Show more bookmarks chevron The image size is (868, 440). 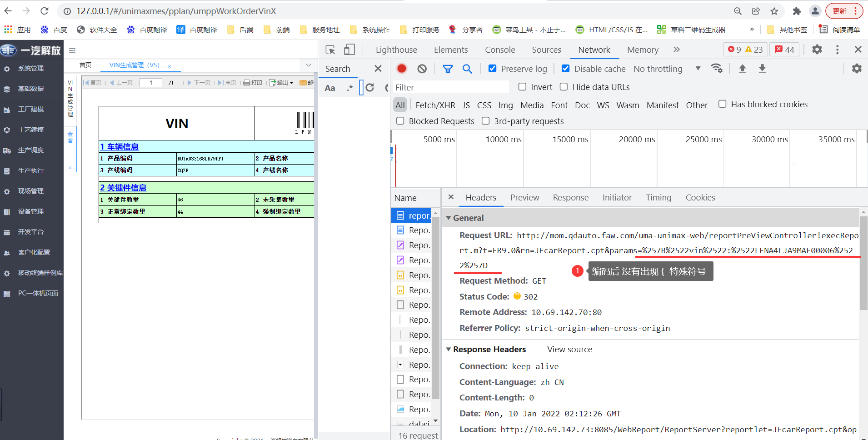(752, 29)
